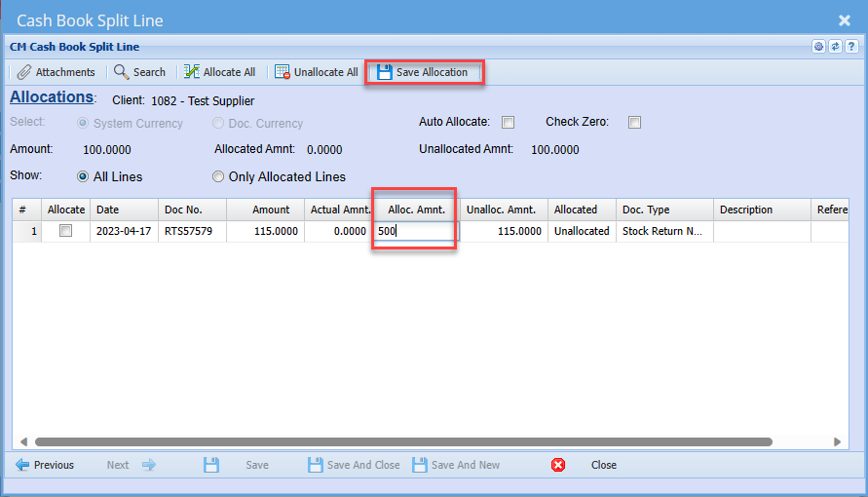
Task: Click the right scroll arrow of grid
Action: 838,441
